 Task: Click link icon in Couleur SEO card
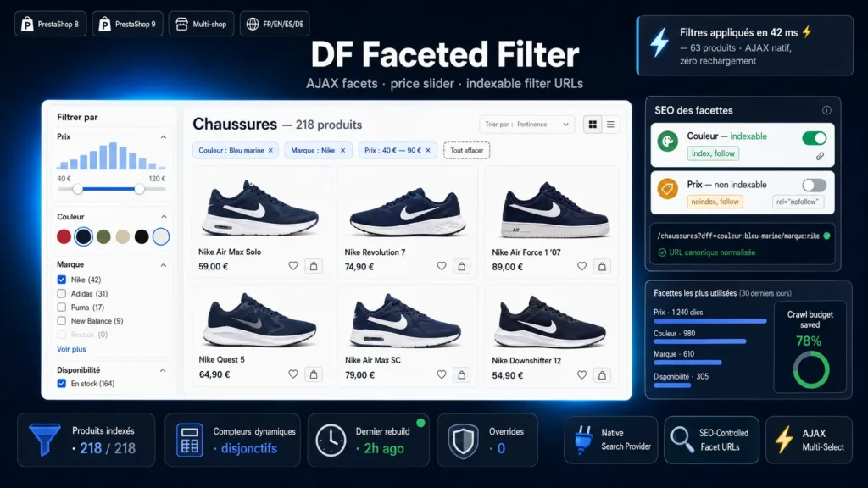coord(820,157)
